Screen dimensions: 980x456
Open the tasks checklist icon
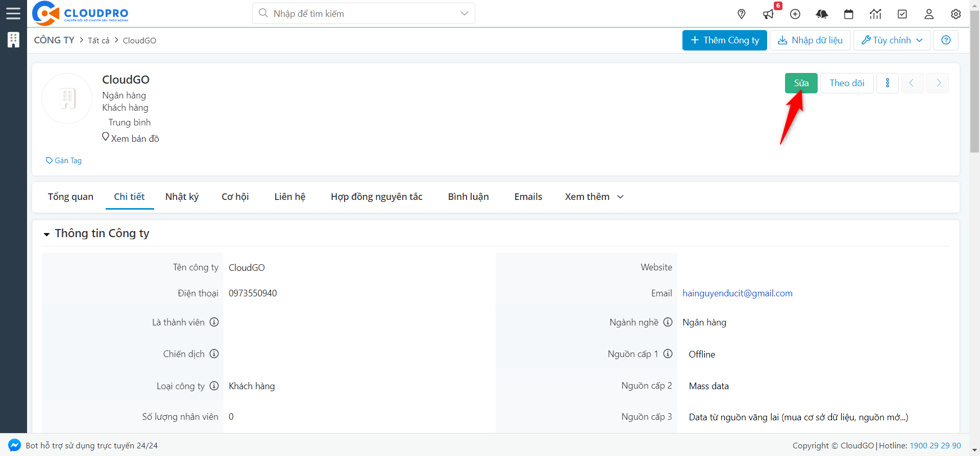click(x=902, y=14)
